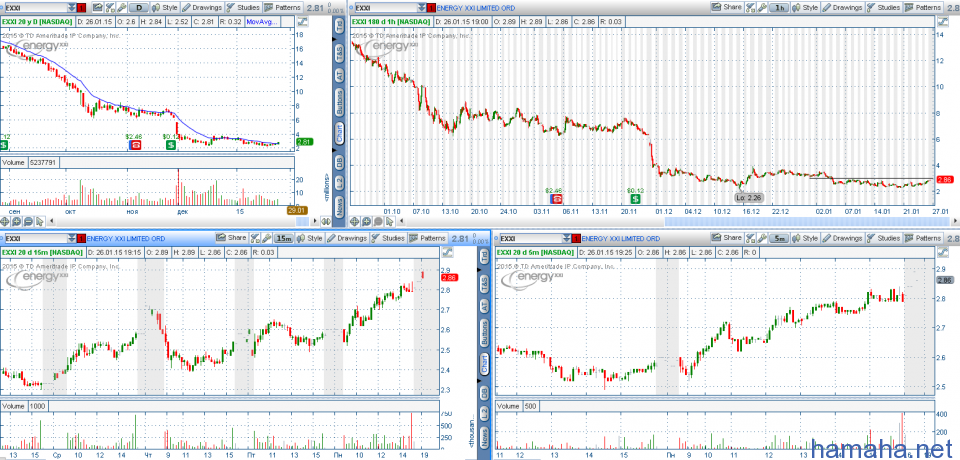The width and height of the screenshot is (960, 460).
Task: Click red phone event marker on 1h chart
Action: click(557, 199)
